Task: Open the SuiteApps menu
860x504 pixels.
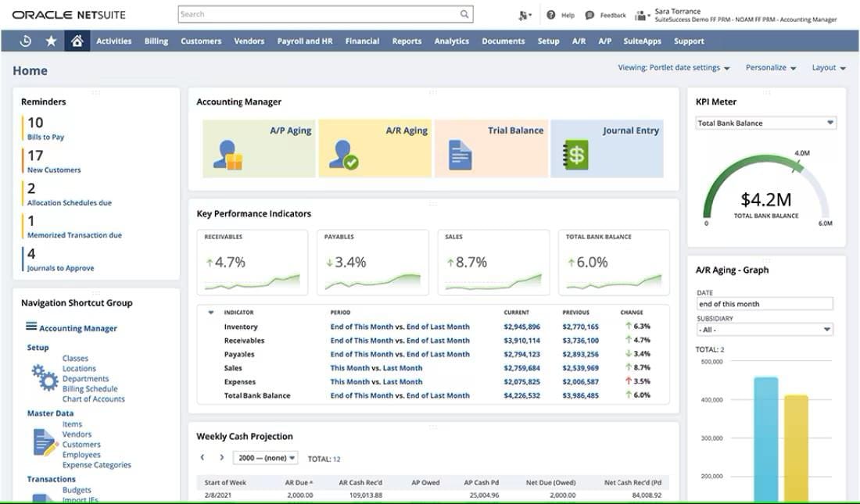Action: pyautogui.click(x=642, y=41)
